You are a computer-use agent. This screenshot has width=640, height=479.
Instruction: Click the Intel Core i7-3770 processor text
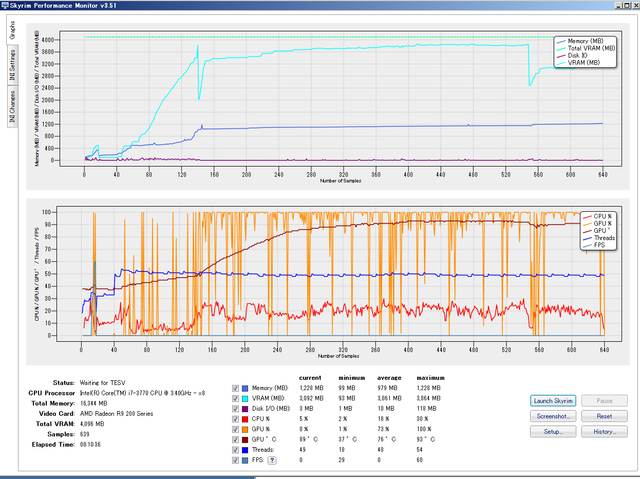142,393
